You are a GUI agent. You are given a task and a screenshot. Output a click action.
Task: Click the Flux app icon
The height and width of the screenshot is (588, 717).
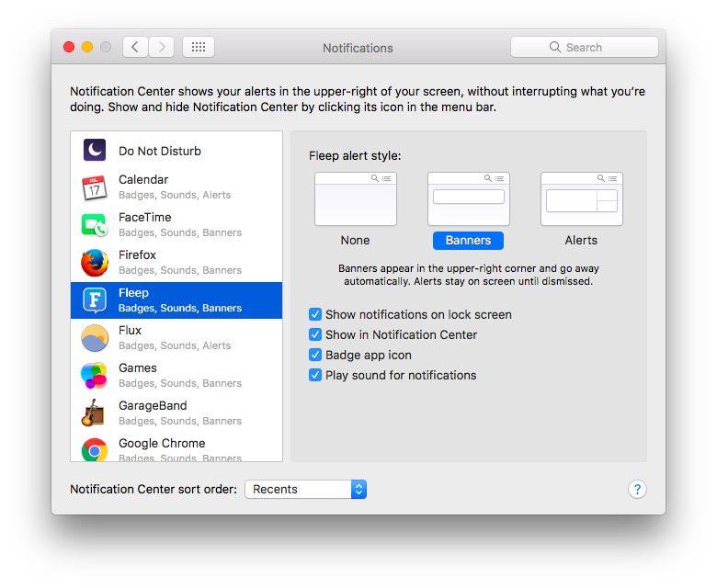pyautogui.click(x=95, y=338)
